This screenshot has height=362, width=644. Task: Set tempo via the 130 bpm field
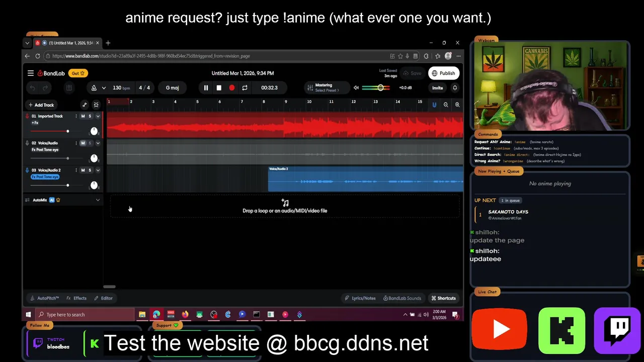[x=121, y=88]
